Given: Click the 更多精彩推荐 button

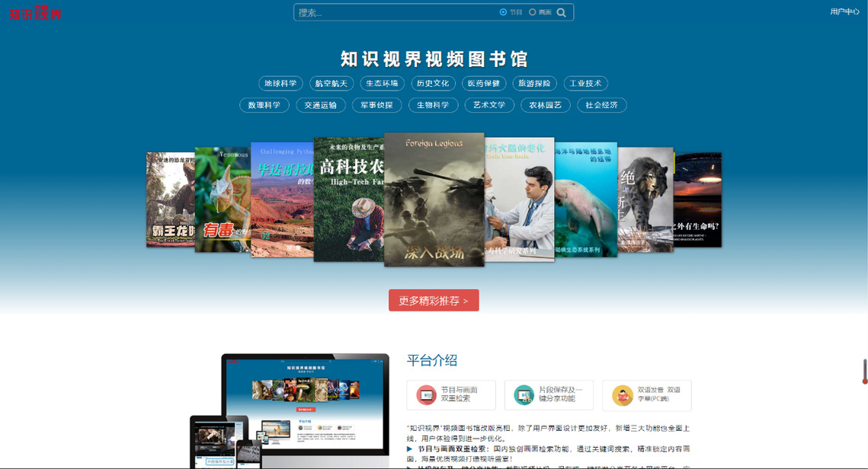Looking at the screenshot, I should click(434, 300).
